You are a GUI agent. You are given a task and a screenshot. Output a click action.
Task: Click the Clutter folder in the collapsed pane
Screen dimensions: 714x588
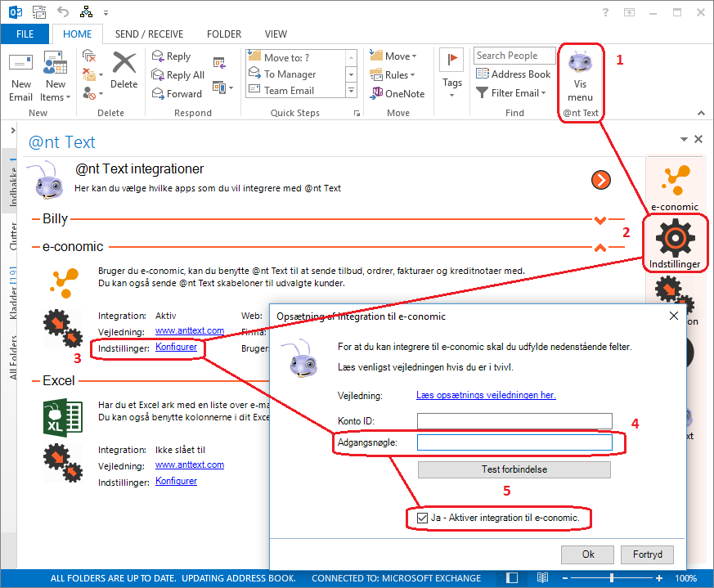point(13,236)
